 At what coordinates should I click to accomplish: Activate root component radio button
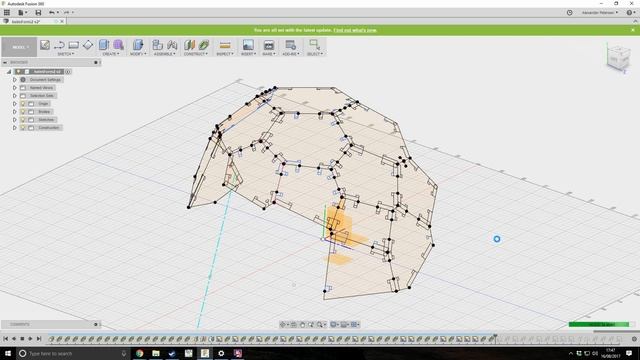(68, 72)
